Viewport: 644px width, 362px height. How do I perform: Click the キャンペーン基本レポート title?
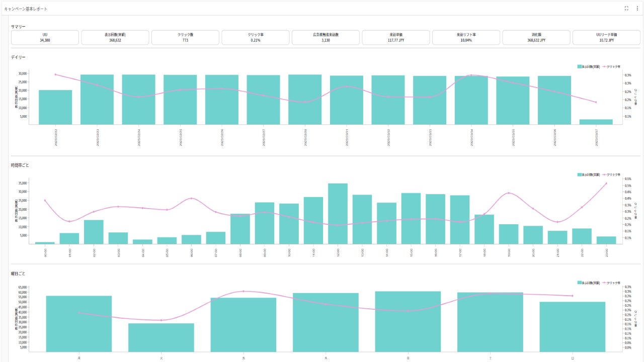[x=26, y=9]
